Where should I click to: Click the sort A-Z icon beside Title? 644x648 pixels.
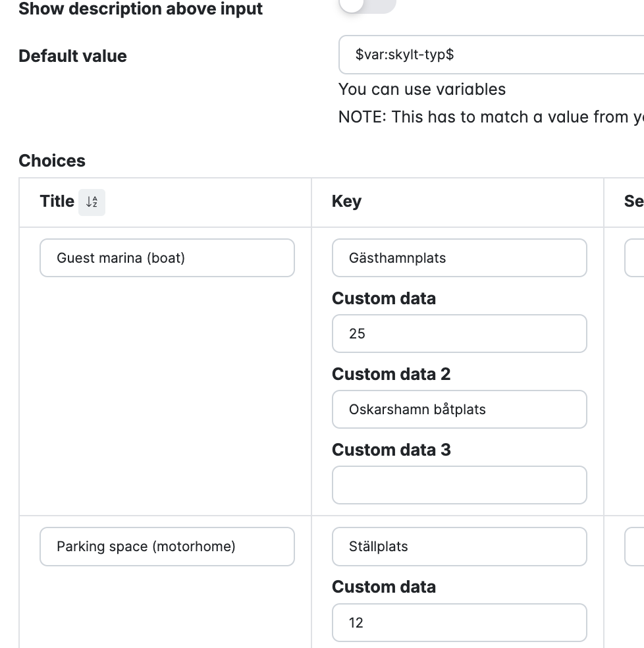(x=92, y=202)
